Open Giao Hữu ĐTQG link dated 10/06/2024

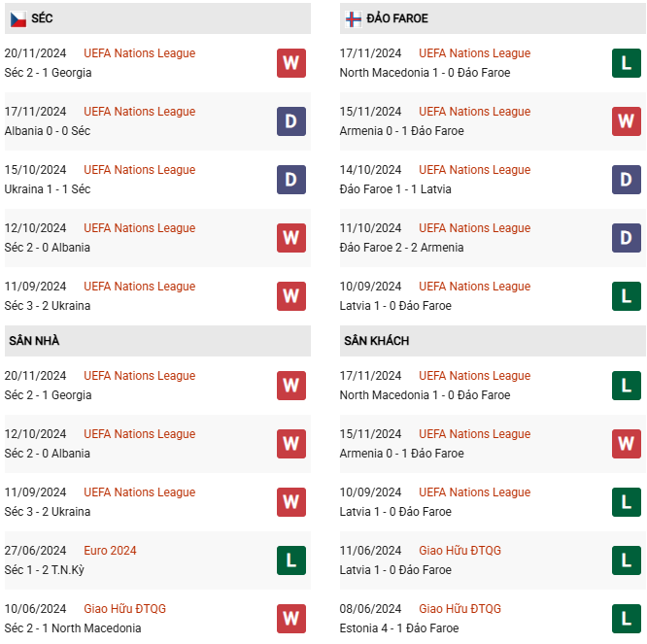124,609
